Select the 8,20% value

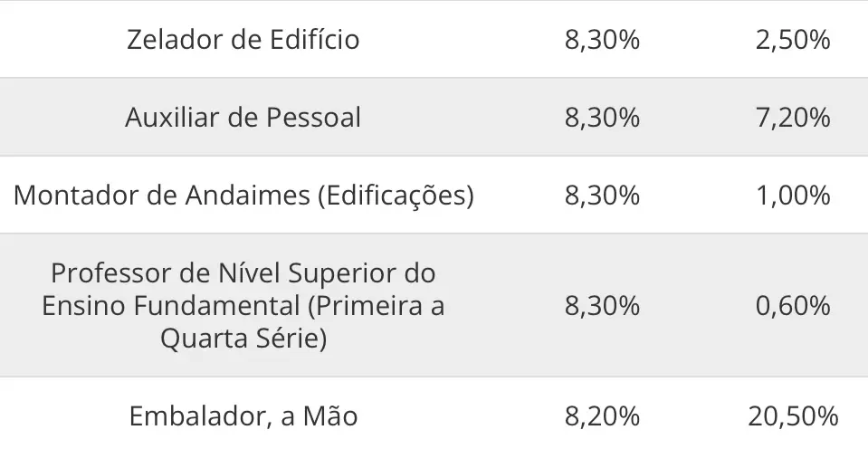[x=602, y=416]
